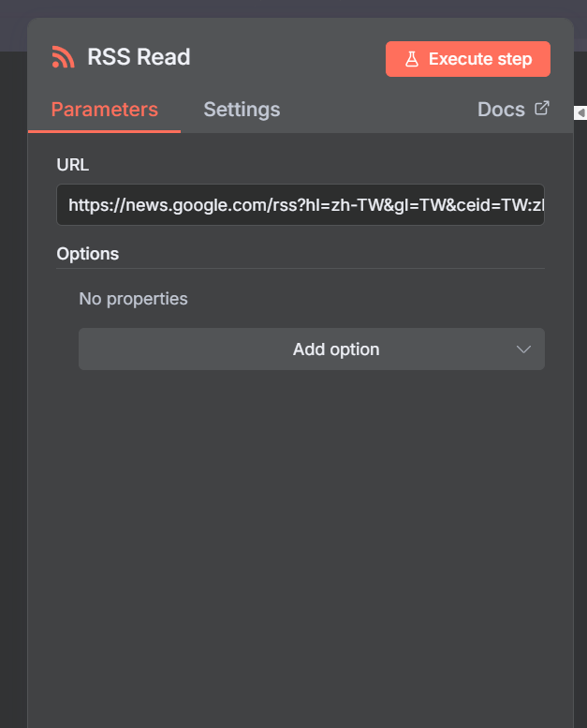587x728 pixels.
Task: Switch to the Parameters tab
Action: click(104, 110)
